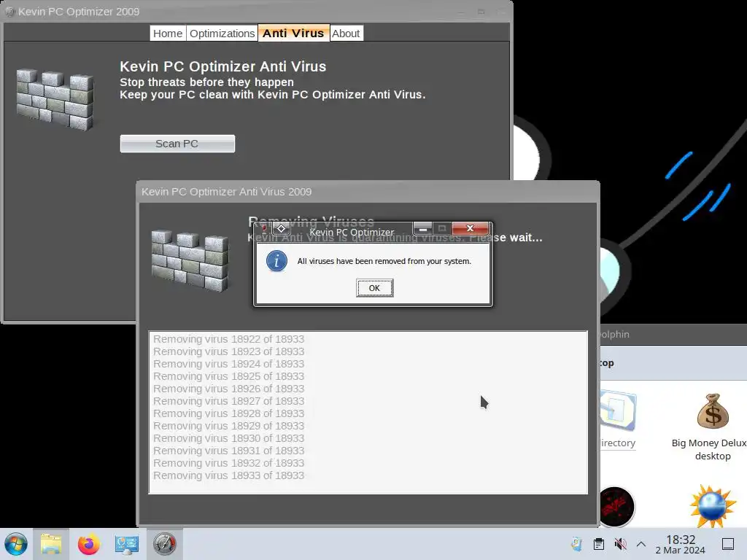This screenshot has height=560, width=747.
Task: Click the Scan PC button
Action: coord(177,144)
